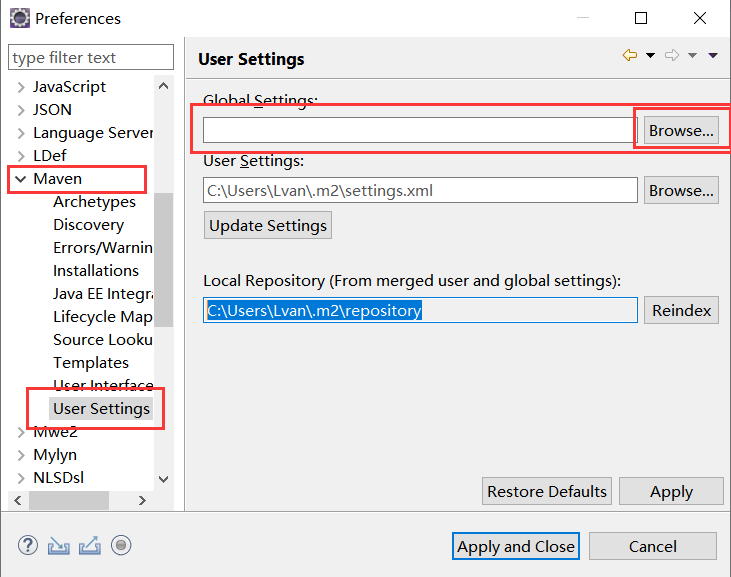Click the Oomph preference recorder icon
This screenshot has height=577, width=731.
pos(121,545)
